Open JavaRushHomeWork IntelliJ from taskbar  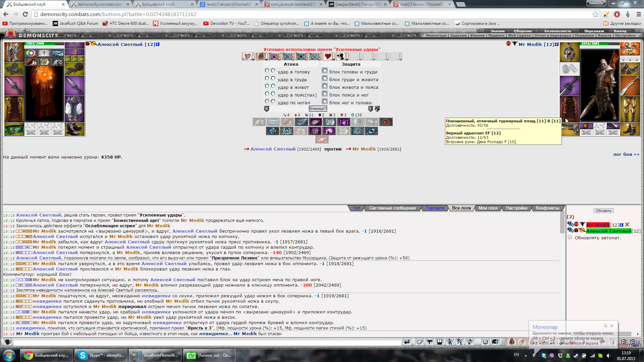(155, 355)
